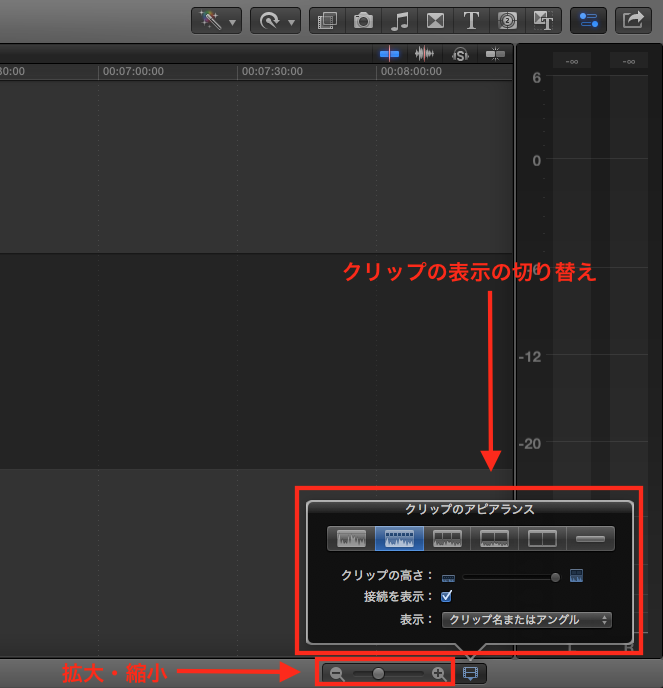Click the left audio meter peak readout
The height and width of the screenshot is (688, 663).
click(572, 61)
